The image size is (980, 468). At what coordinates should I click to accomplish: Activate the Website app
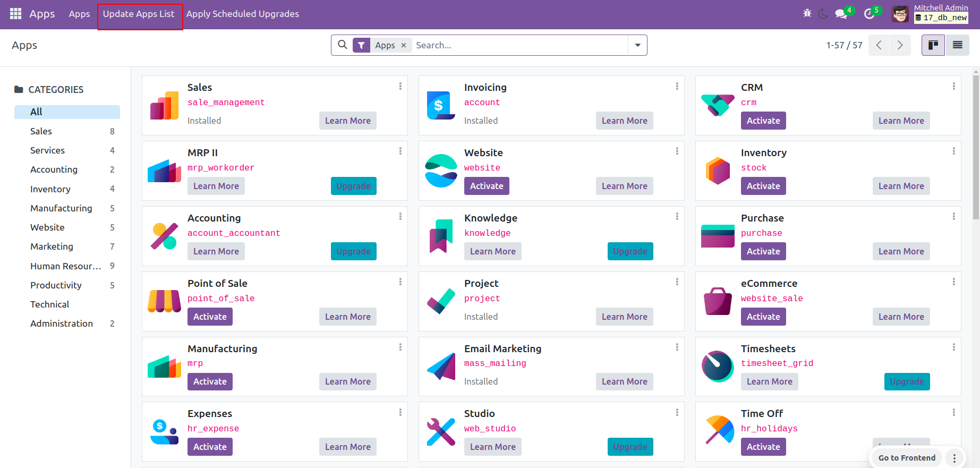tap(487, 186)
